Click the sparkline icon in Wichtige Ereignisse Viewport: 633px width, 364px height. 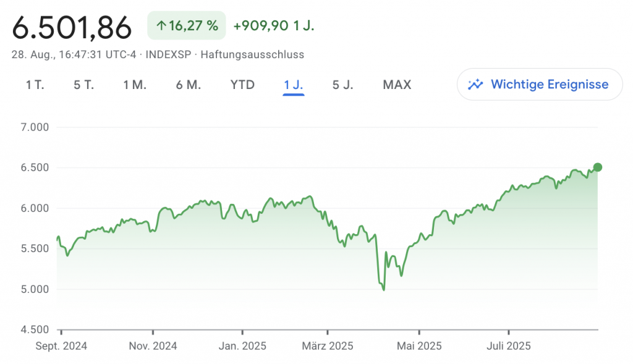(x=475, y=85)
